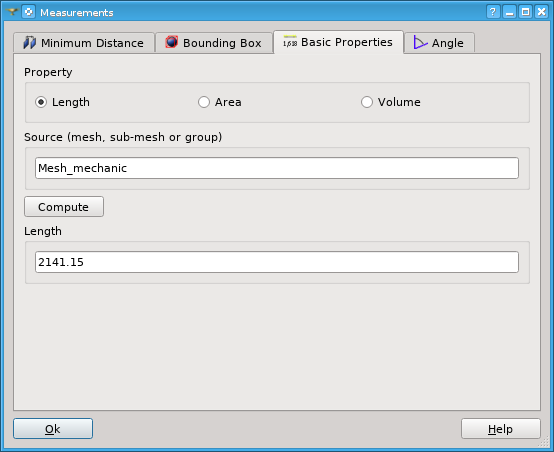The width and height of the screenshot is (554, 452).
Task: Click the Length result field showing 2141.15
Action: click(x=277, y=262)
